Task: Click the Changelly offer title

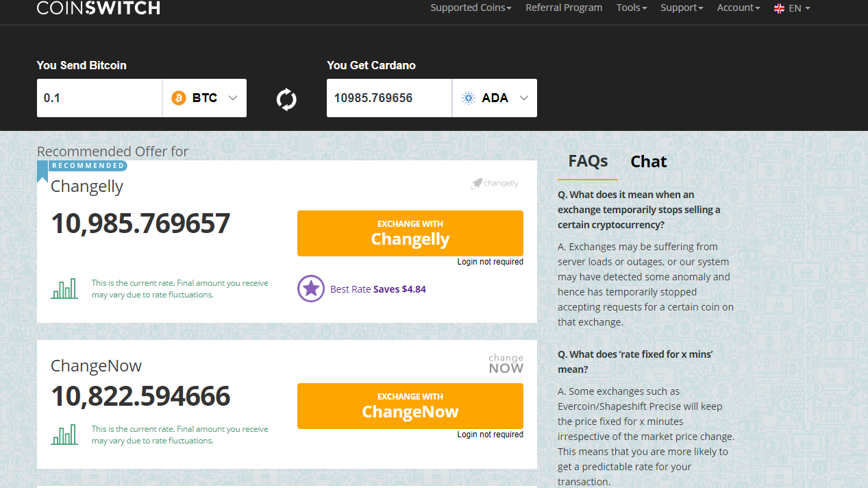Action: point(87,186)
